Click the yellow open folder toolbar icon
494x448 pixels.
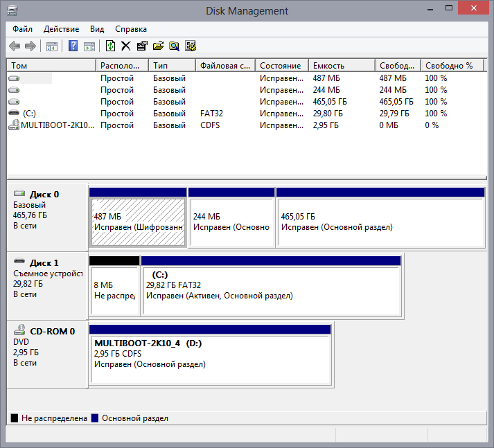pyautogui.click(x=158, y=46)
